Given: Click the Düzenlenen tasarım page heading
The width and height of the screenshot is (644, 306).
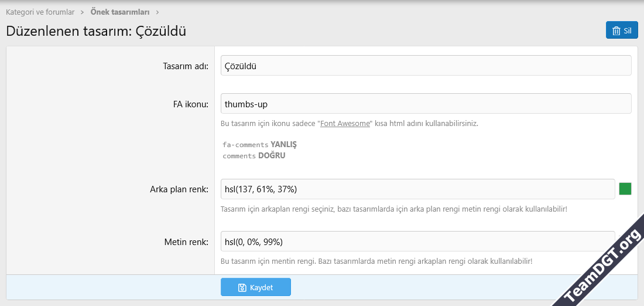Looking at the screenshot, I should coord(96,31).
